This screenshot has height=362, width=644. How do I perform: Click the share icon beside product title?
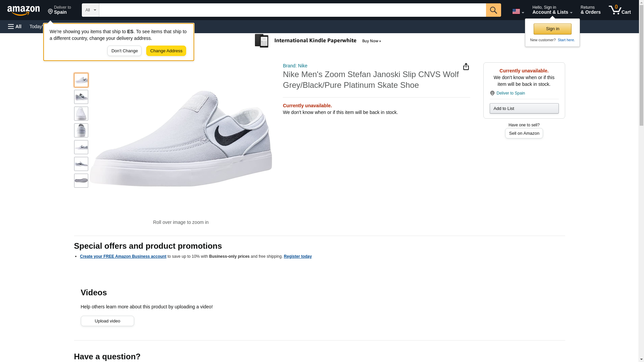(466, 67)
